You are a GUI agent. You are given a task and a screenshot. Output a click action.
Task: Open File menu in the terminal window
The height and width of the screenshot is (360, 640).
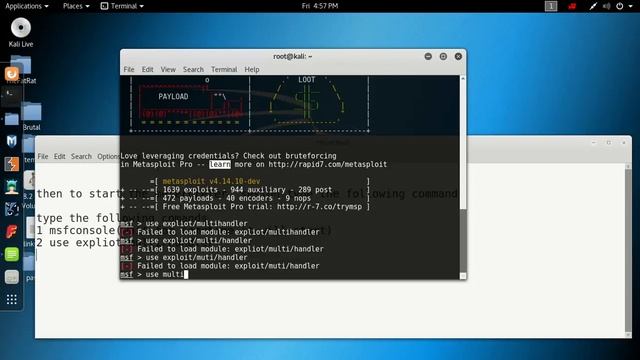coord(129,69)
